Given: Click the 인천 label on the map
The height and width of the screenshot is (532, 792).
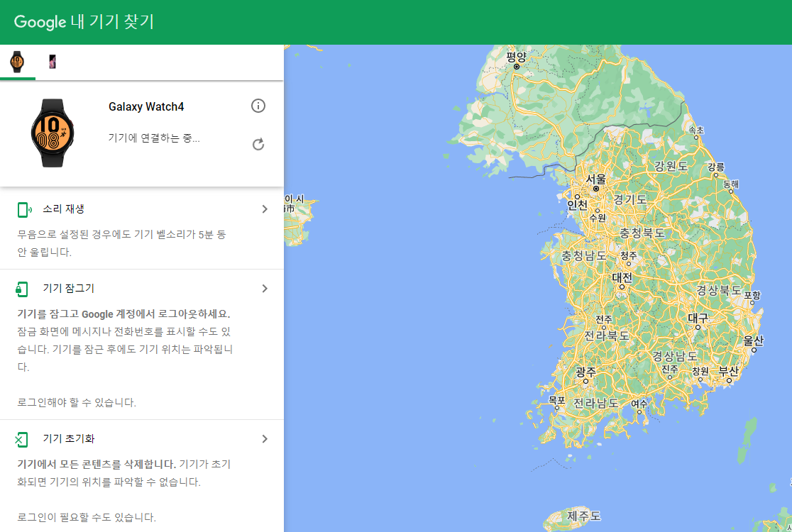Looking at the screenshot, I should coord(578,204).
